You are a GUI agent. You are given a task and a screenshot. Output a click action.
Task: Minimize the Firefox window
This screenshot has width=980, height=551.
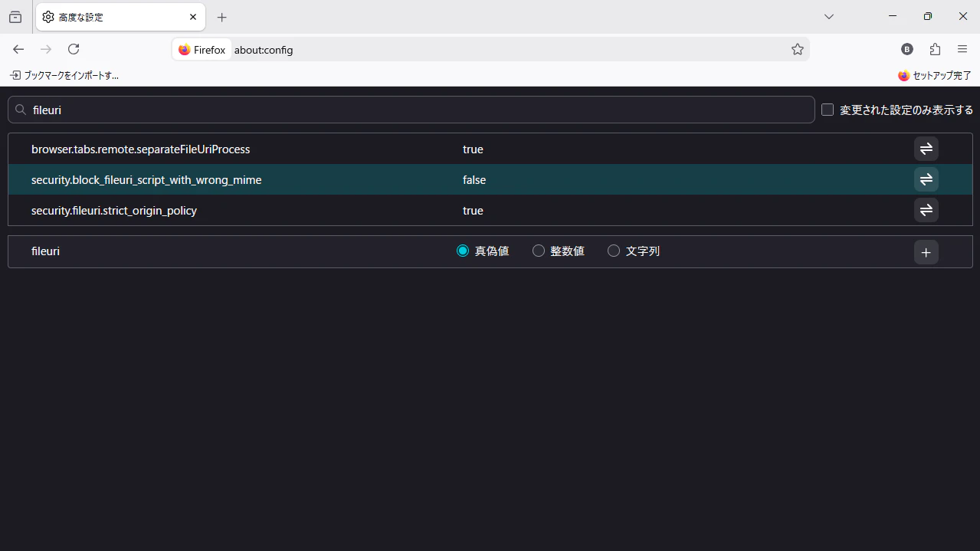coord(893,16)
